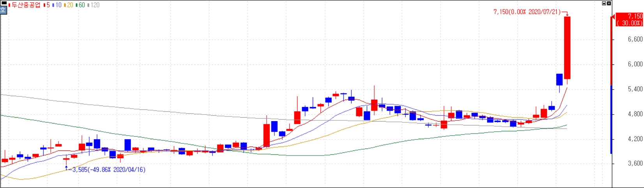Click the 6,600 price axis label

(x=635, y=39)
